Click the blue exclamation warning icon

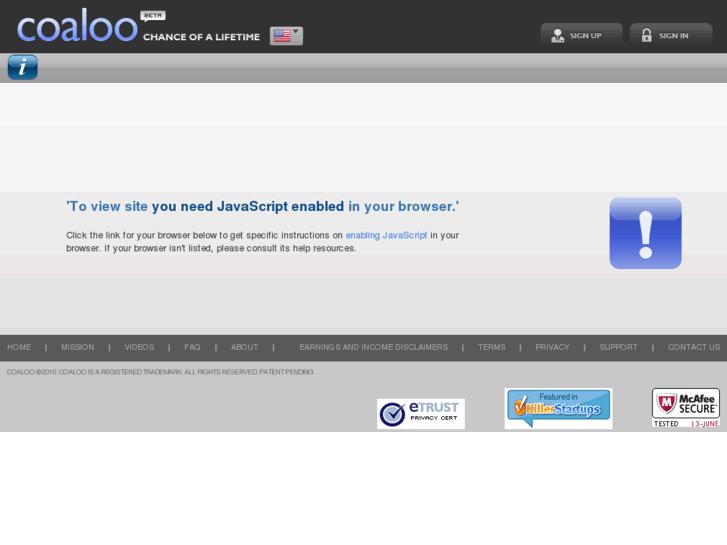645,233
